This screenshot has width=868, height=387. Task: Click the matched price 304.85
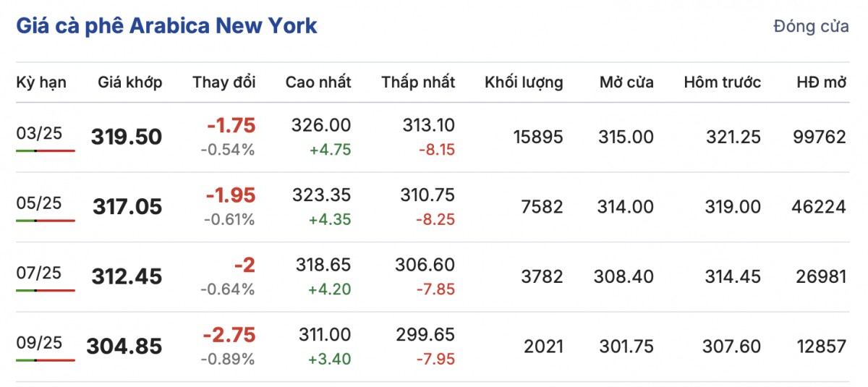(x=124, y=347)
